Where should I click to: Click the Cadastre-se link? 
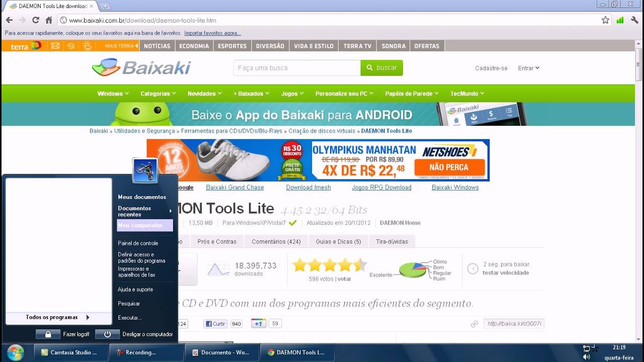click(x=491, y=68)
